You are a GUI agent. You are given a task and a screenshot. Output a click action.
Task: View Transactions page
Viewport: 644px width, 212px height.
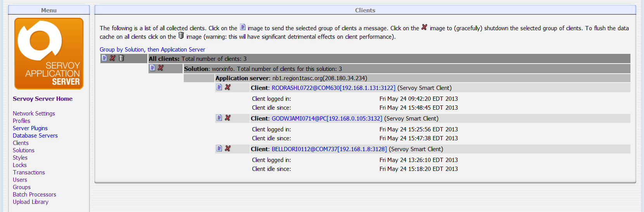click(x=29, y=172)
